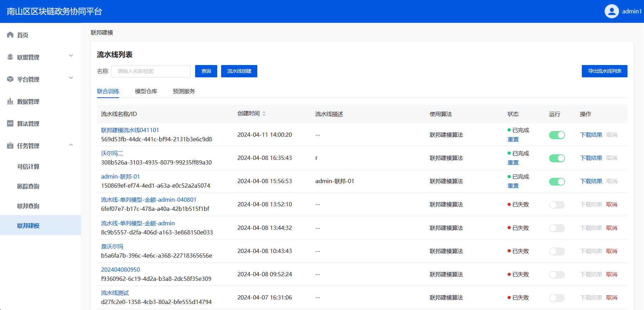Sort by 创建时间 using sort arrows

[x=264, y=114]
